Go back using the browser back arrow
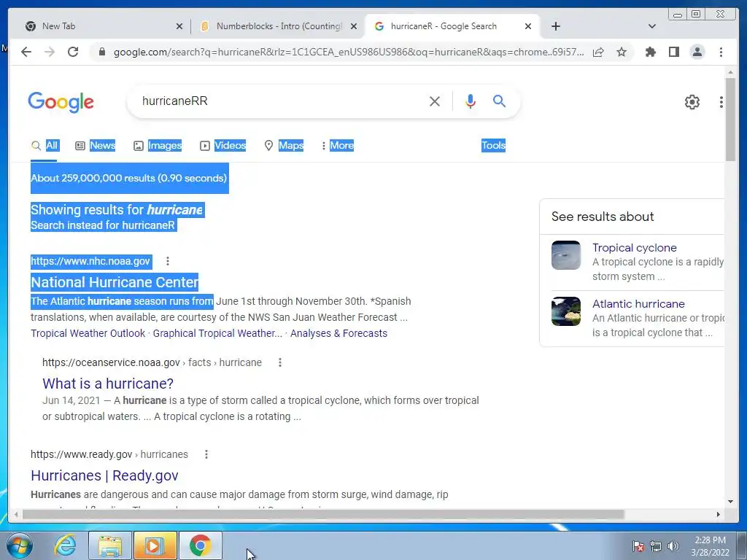 [x=26, y=52]
